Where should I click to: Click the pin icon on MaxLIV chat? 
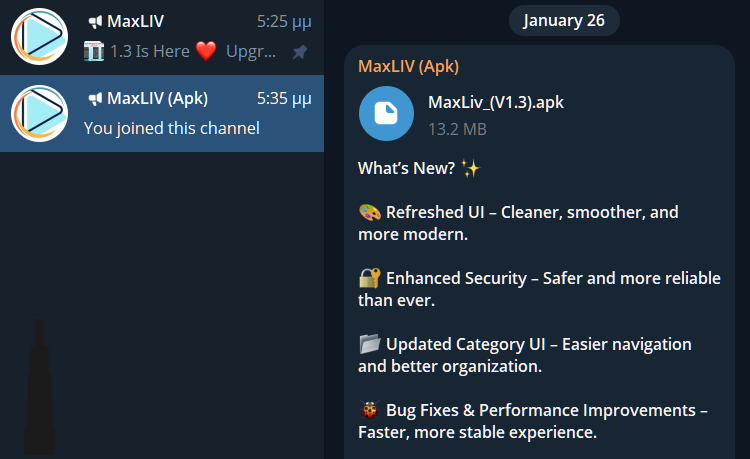tap(299, 51)
